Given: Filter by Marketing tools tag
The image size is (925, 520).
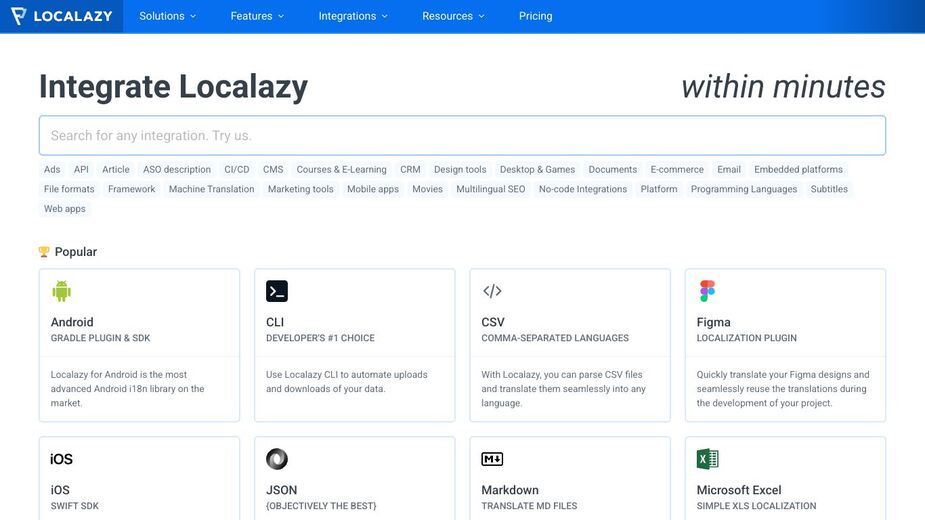Looking at the screenshot, I should pyautogui.click(x=301, y=189).
